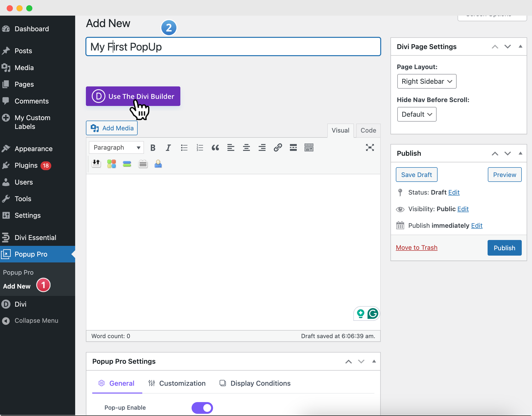The image size is (532, 416).
Task: Open Hide Nav Before Scroll dropdown
Action: click(417, 114)
